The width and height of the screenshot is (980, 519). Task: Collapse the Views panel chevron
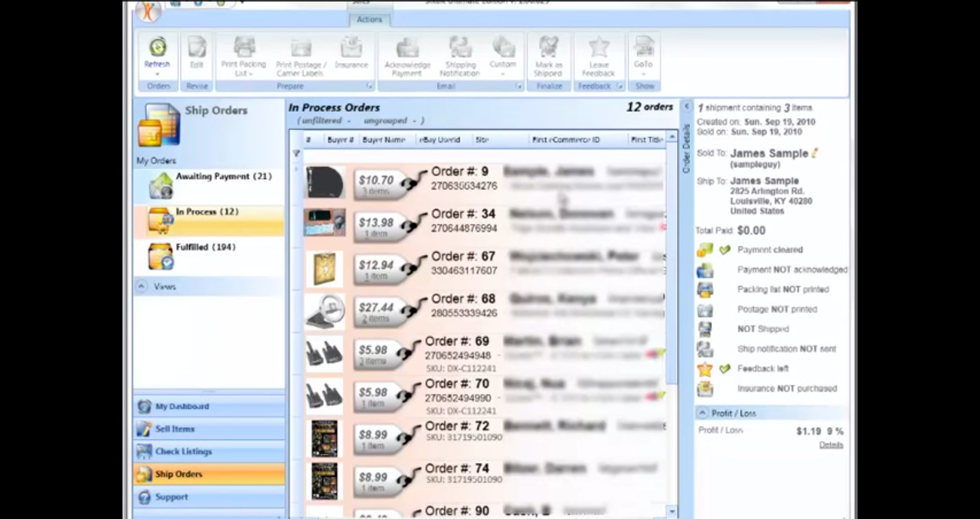pyautogui.click(x=141, y=287)
